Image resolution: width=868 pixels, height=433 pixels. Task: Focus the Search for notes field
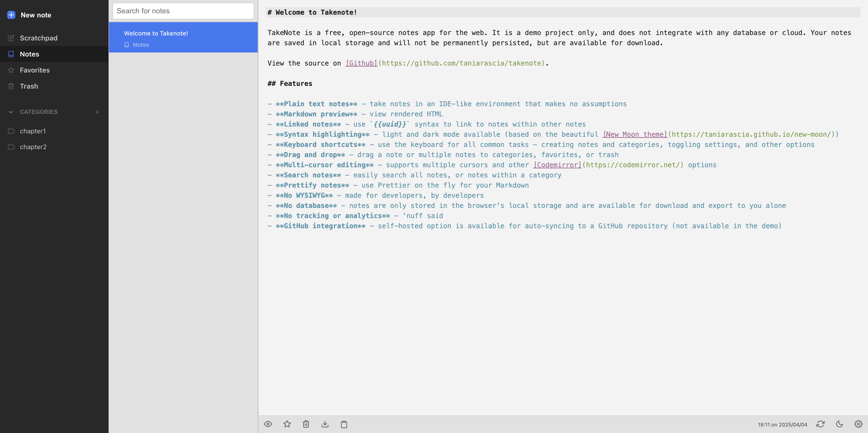point(183,11)
